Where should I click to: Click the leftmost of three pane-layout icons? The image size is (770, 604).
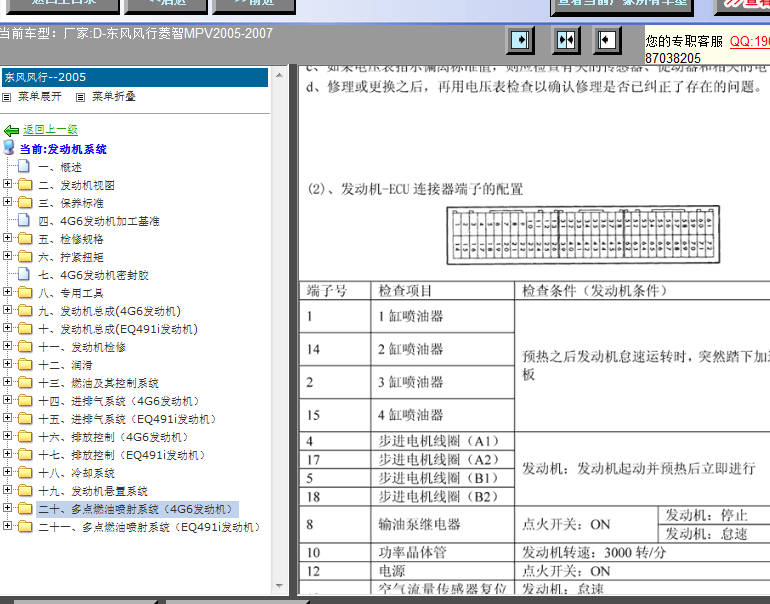pyautogui.click(x=520, y=41)
